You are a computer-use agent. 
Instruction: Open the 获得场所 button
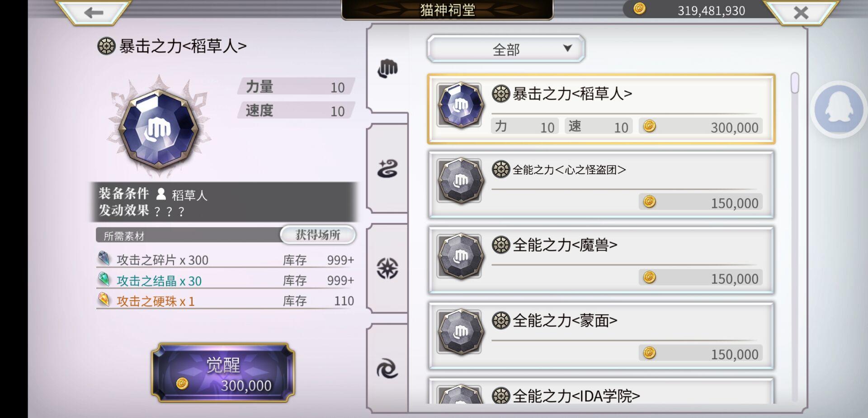point(317,235)
